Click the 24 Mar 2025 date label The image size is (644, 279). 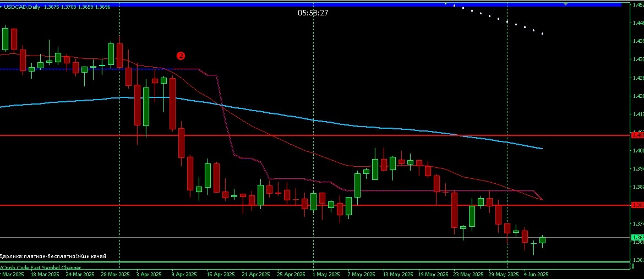coord(80,274)
